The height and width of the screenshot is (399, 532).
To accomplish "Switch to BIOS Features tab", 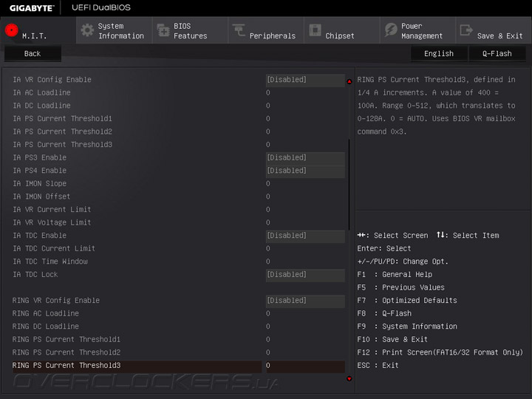I will pos(191,30).
